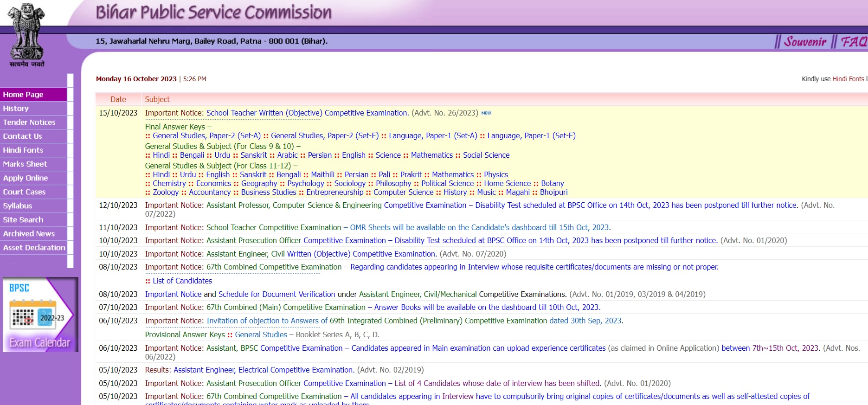
Task: Open Asset Declaration page
Action: pos(33,247)
